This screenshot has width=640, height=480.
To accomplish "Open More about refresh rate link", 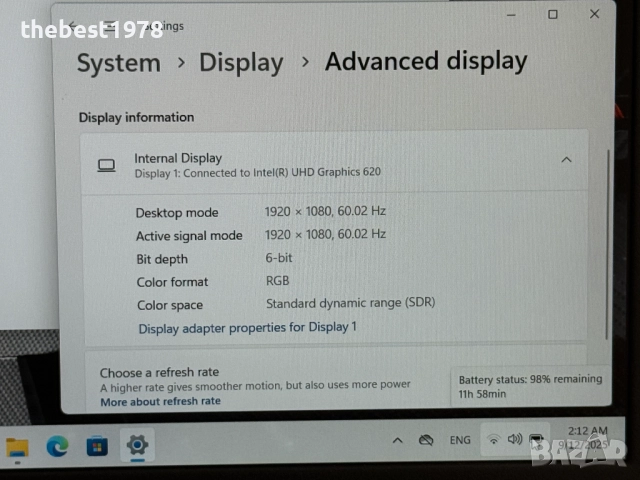I will coord(160,402).
